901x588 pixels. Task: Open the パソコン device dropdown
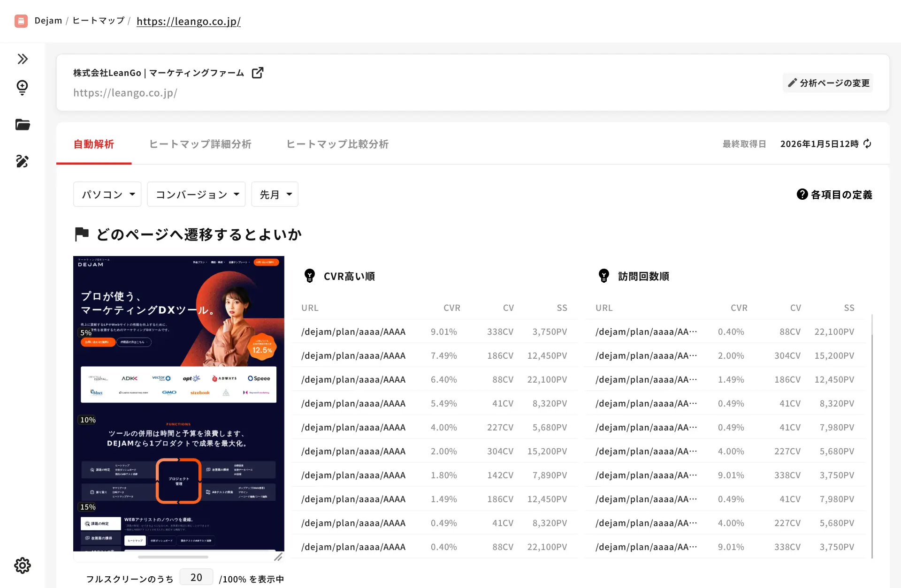(107, 194)
